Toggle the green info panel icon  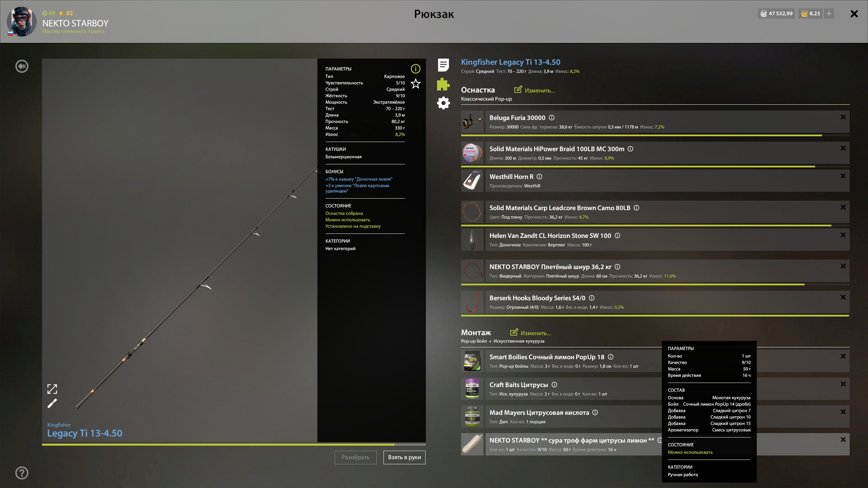(415, 69)
